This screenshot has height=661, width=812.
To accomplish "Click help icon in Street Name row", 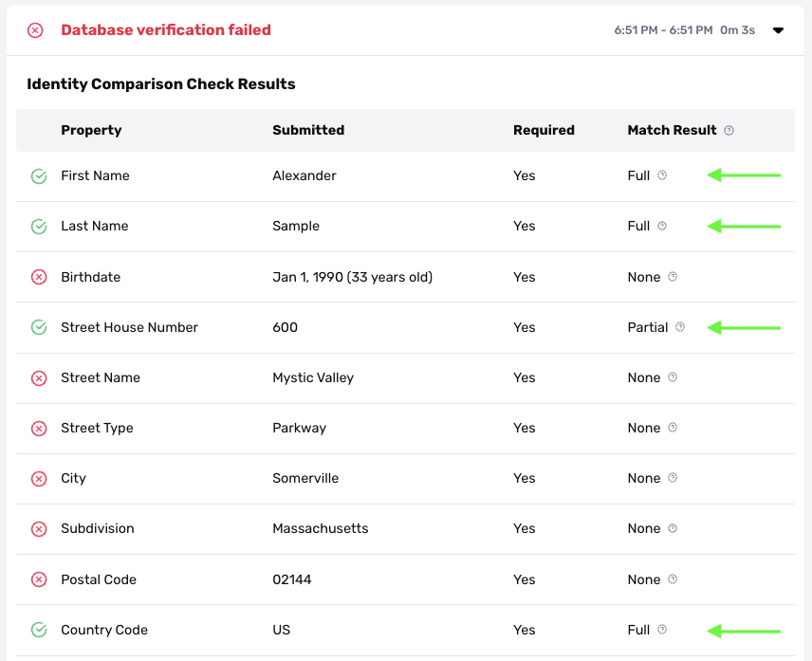I will (673, 377).
